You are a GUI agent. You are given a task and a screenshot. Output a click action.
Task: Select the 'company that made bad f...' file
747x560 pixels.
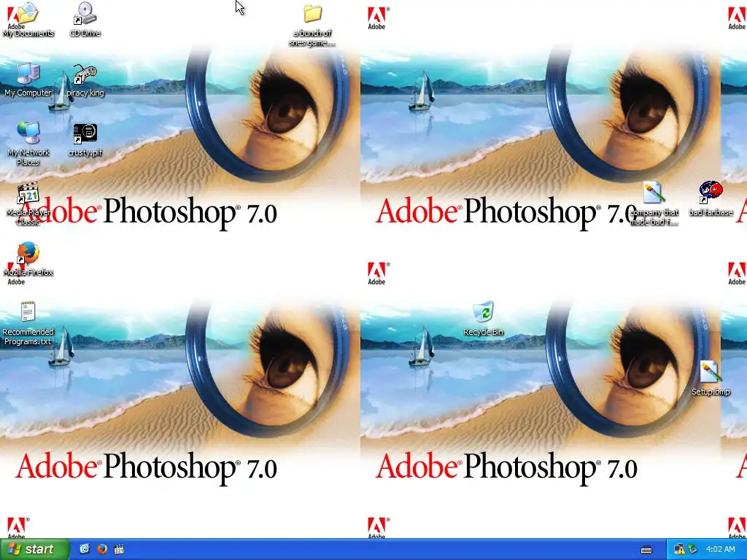coord(654,204)
